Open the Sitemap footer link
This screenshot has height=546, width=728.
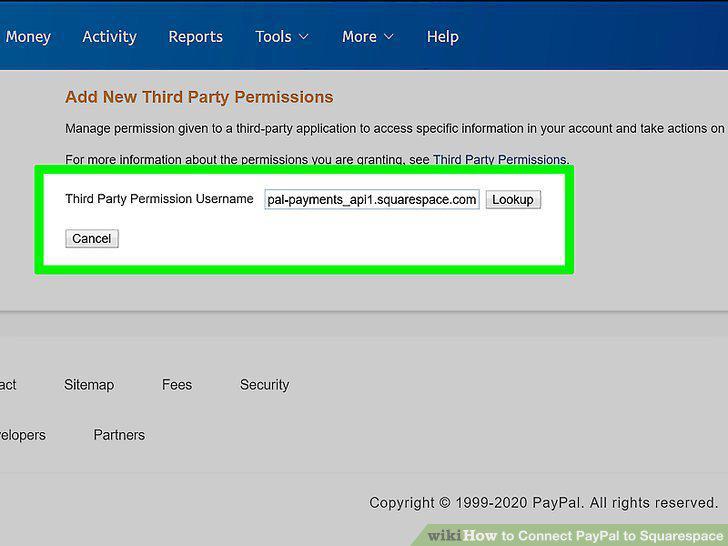[x=89, y=385]
